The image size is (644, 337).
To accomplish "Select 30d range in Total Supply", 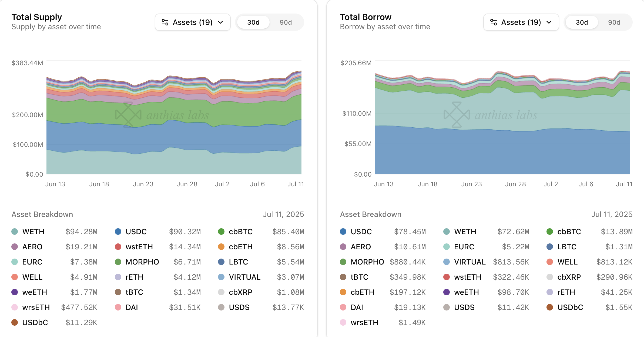I will [253, 22].
